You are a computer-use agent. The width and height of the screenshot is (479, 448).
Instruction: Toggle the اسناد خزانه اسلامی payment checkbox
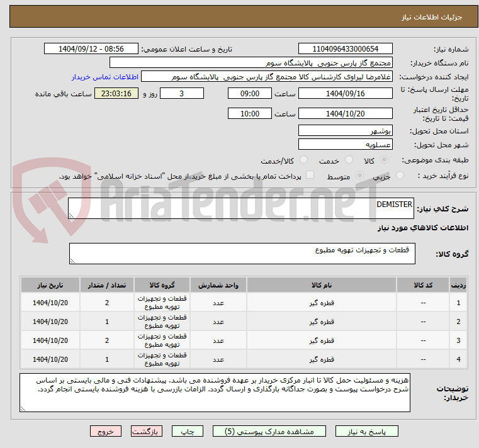coord(310,175)
